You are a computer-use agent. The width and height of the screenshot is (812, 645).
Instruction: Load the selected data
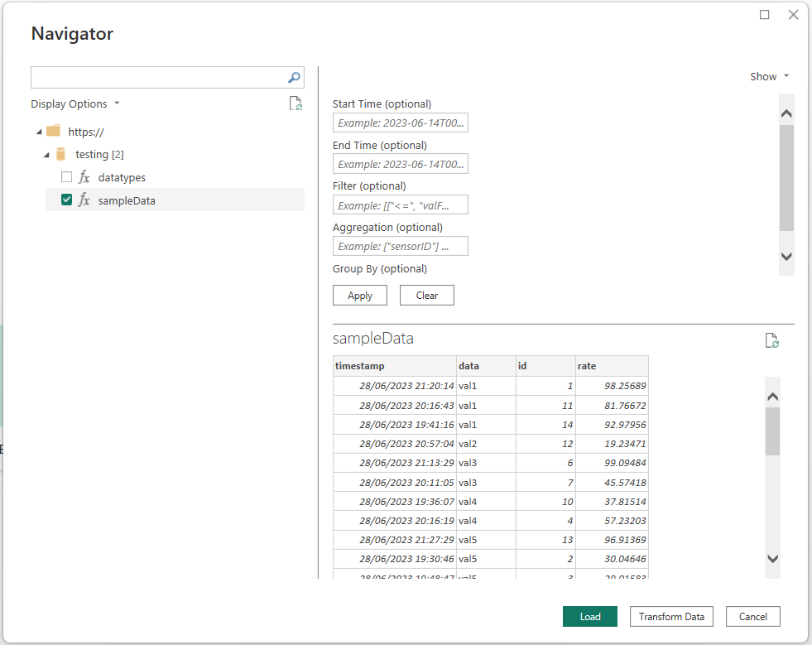pos(589,616)
